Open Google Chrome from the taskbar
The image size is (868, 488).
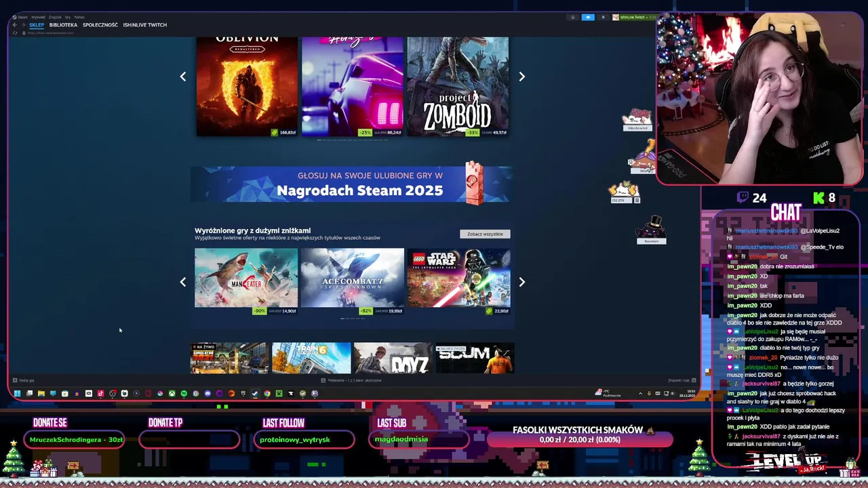(x=267, y=393)
